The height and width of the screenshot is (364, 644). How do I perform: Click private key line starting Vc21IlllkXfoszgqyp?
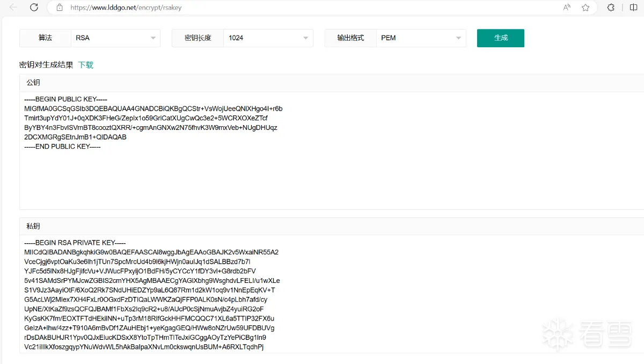[x=144, y=347]
